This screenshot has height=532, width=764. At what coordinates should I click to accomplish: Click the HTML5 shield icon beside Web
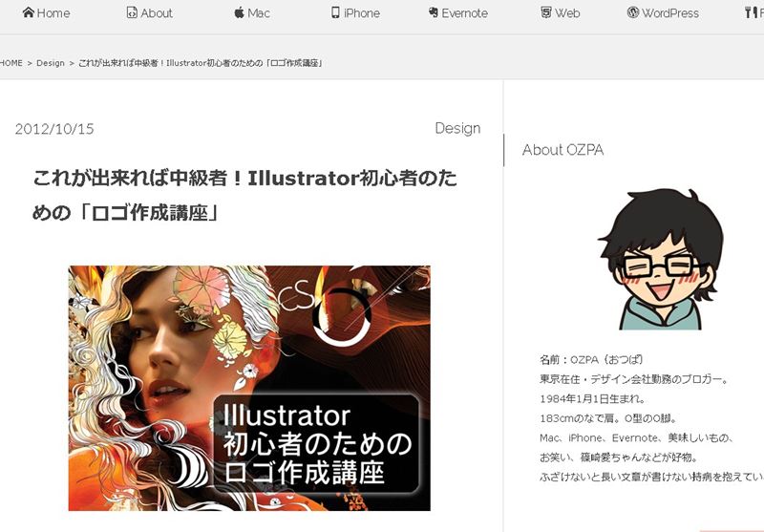pos(545,12)
